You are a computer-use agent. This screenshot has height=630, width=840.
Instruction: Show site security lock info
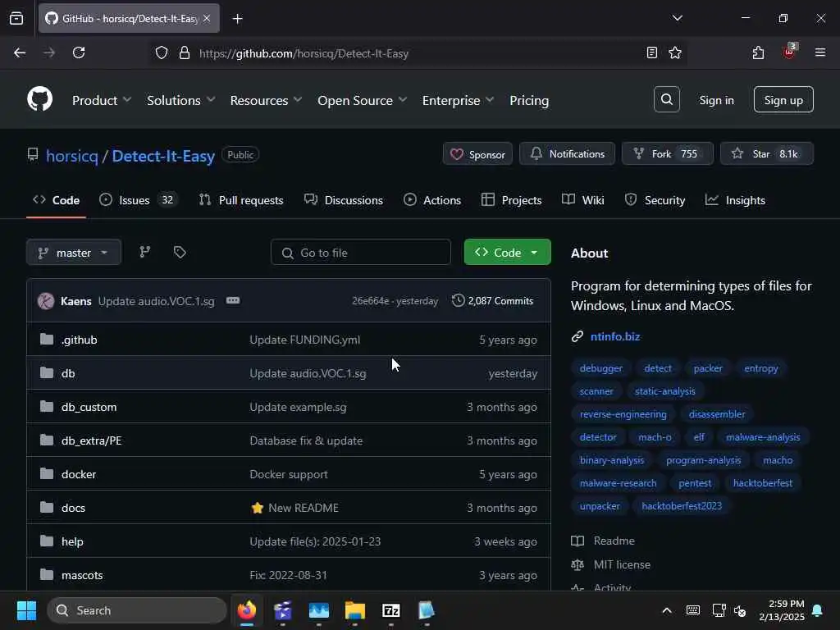[185, 52]
